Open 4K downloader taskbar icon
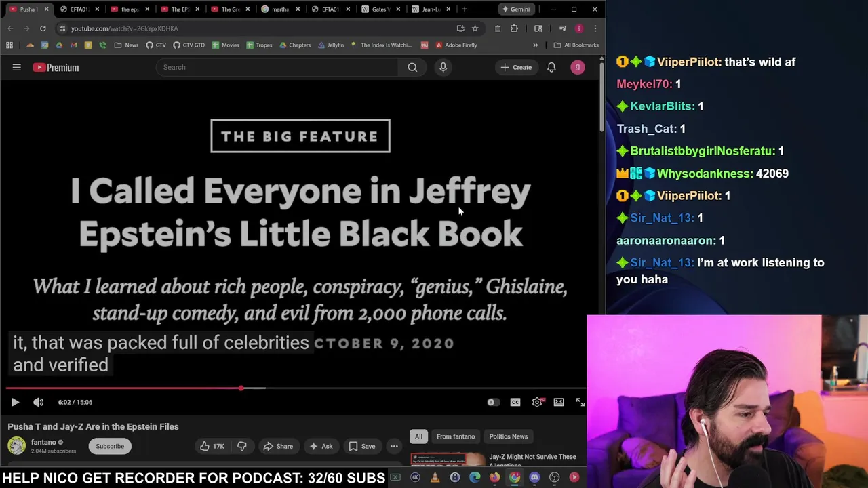The image size is (868, 488). point(415,478)
